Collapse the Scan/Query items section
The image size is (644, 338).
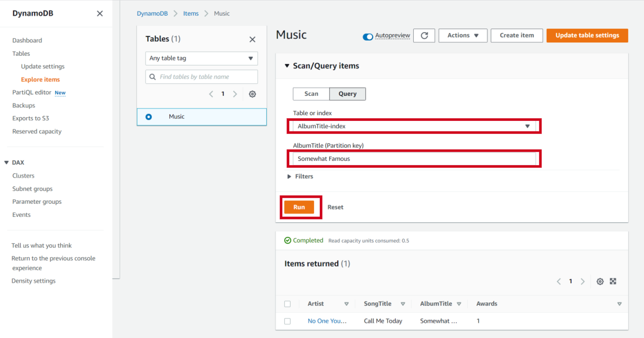[287, 66]
